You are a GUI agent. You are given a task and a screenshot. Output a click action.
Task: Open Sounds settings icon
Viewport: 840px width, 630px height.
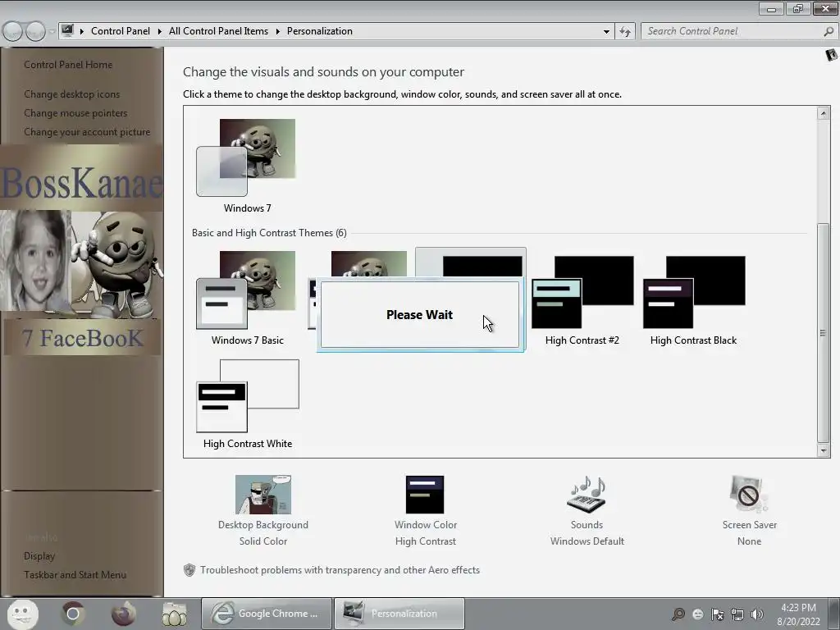click(587, 494)
